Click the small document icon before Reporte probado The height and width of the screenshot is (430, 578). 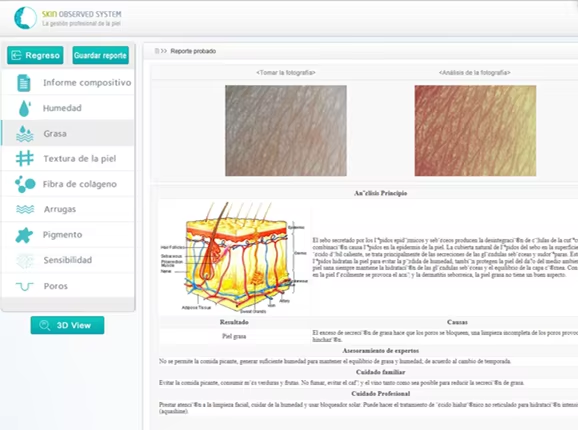click(157, 51)
